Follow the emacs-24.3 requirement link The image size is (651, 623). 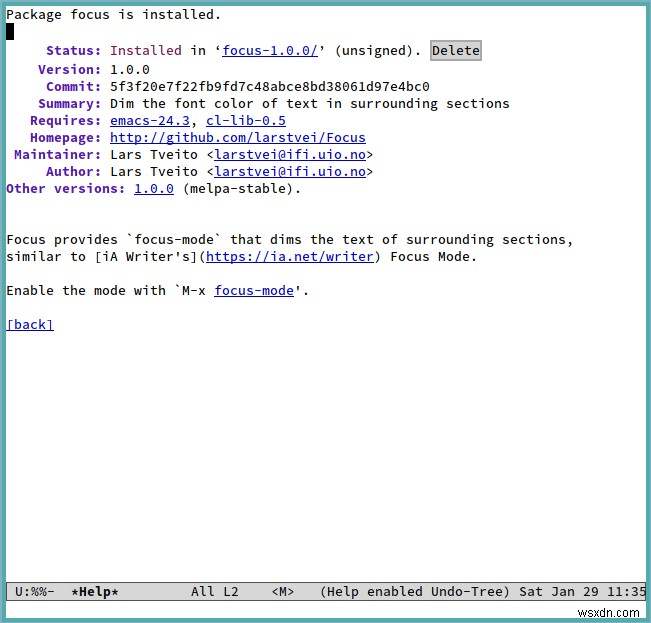pos(150,121)
